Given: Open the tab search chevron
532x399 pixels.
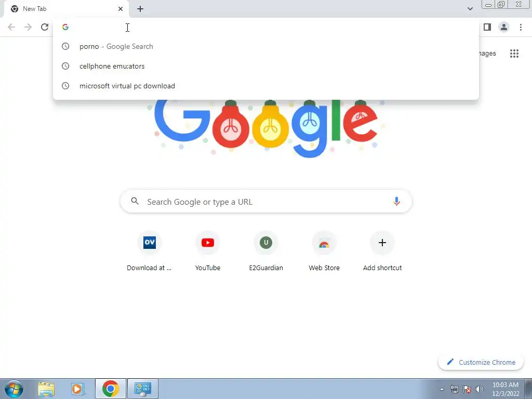Looking at the screenshot, I should tap(470, 9).
